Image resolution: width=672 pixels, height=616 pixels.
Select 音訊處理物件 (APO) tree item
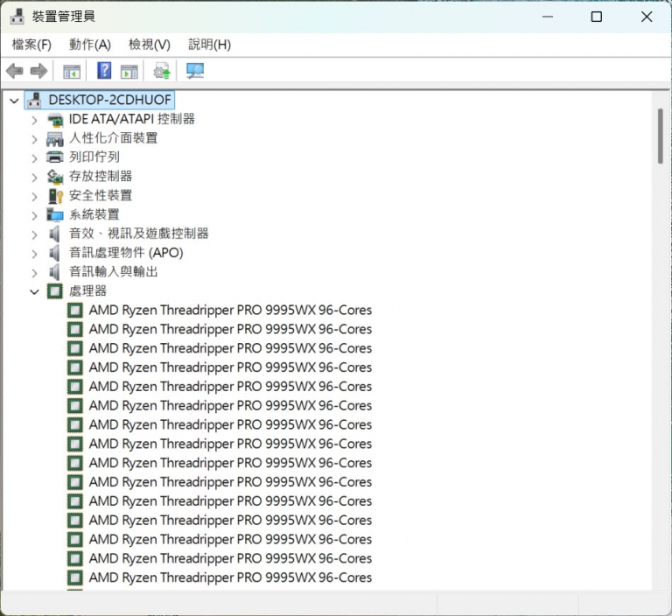pos(126,253)
